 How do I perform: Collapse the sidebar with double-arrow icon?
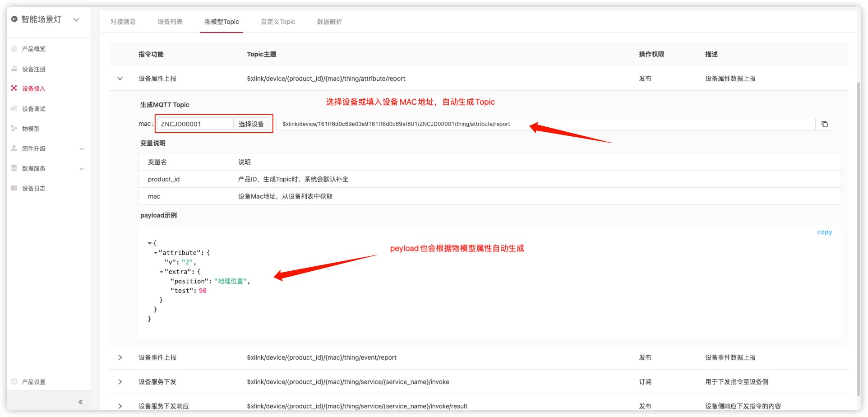80,402
